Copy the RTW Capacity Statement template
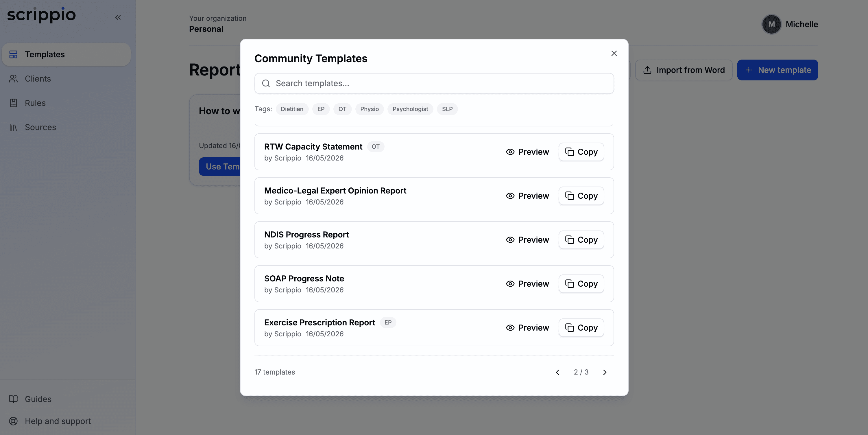 click(581, 152)
